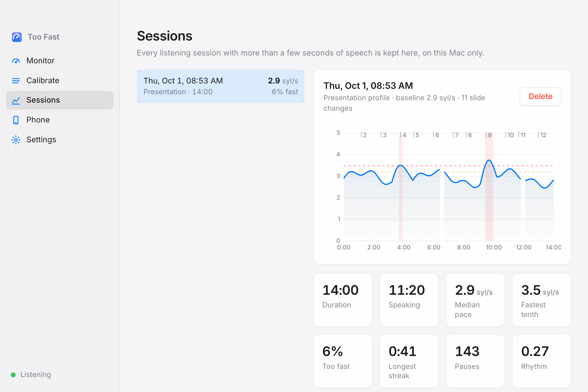
Task: Click the Settings gear icon
Action: tap(16, 140)
